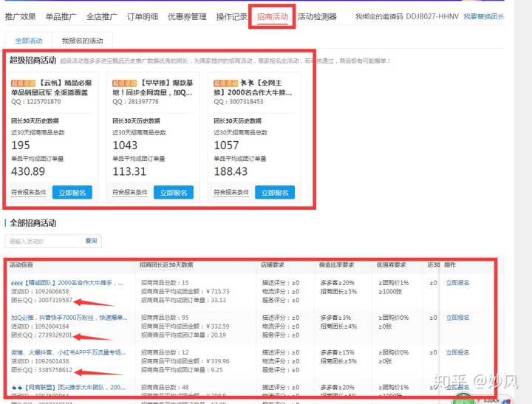Click 立即报名 on the 早早推 card

(173, 193)
